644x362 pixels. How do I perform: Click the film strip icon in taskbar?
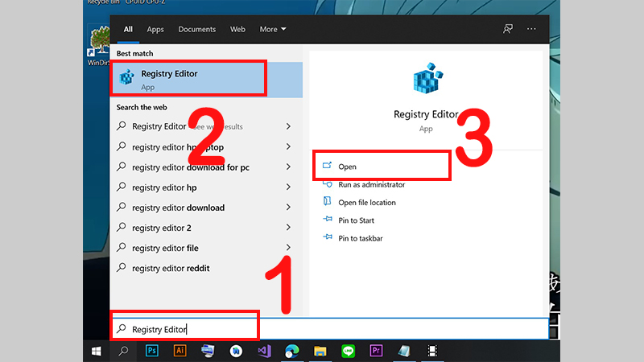tap(432, 351)
